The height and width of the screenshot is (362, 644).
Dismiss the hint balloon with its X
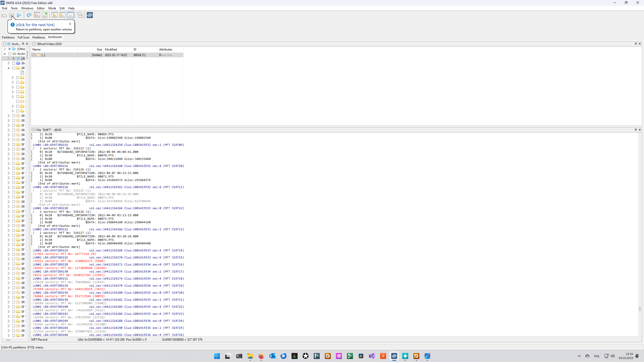(x=70, y=24)
